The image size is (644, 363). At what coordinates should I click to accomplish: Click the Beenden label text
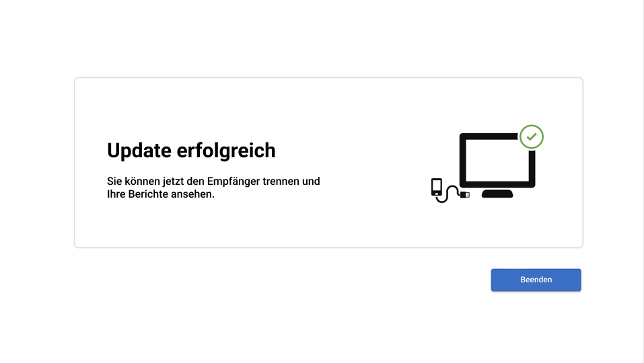[536, 280]
